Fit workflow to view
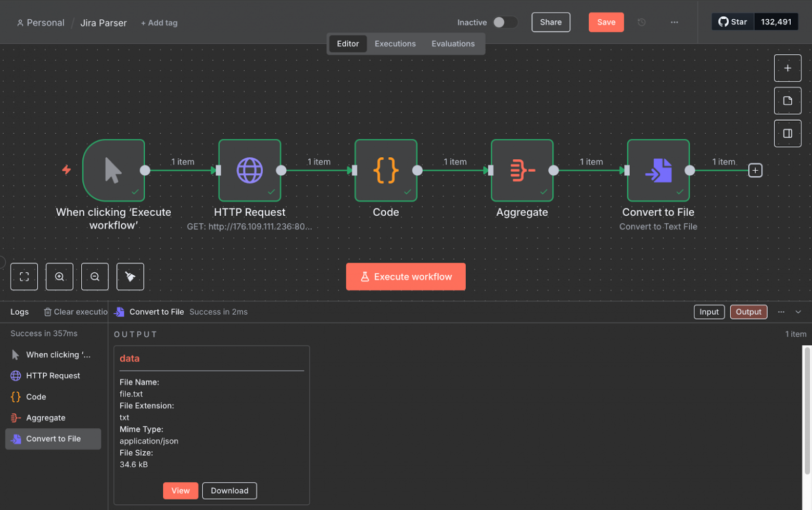Screen dimensions: 812x510 [x=24, y=276]
